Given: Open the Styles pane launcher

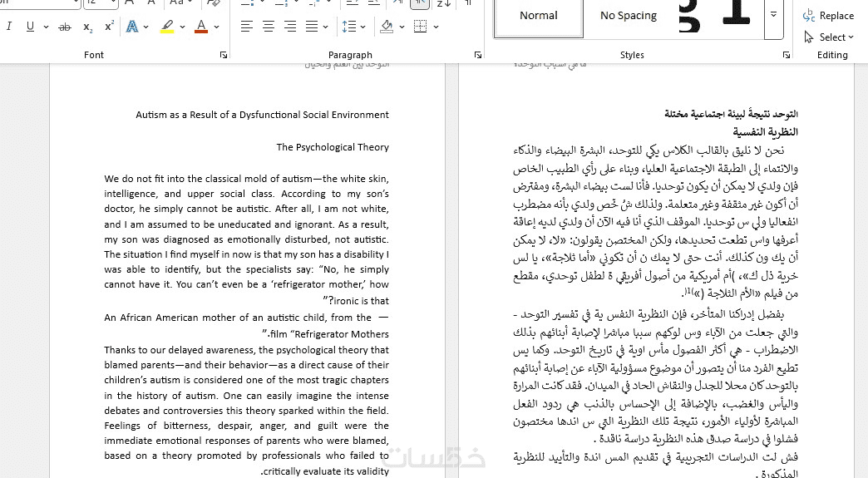Looking at the screenshot, I should click(786, 55).
